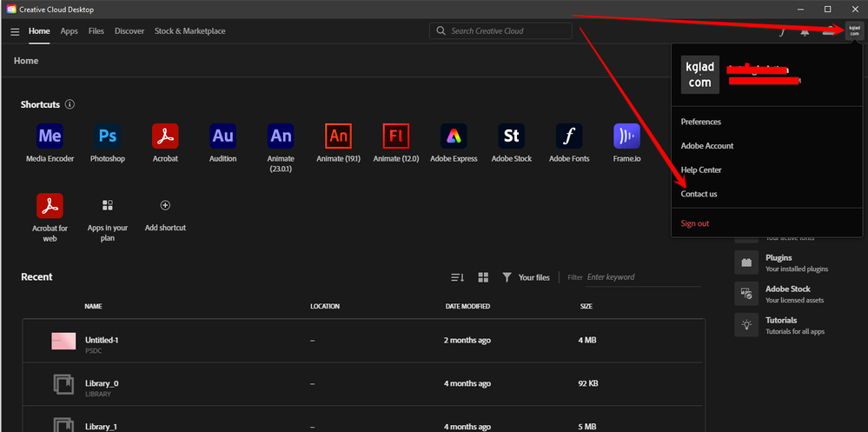
Task: Switch to the Home tab
Action: (x=39, y=31)
